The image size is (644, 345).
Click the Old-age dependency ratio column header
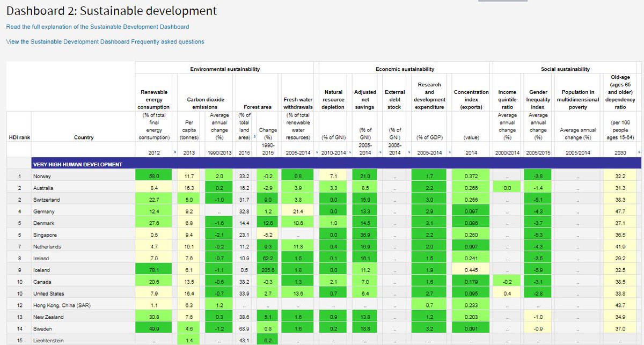pyautogui.click(x=620, y=92)
